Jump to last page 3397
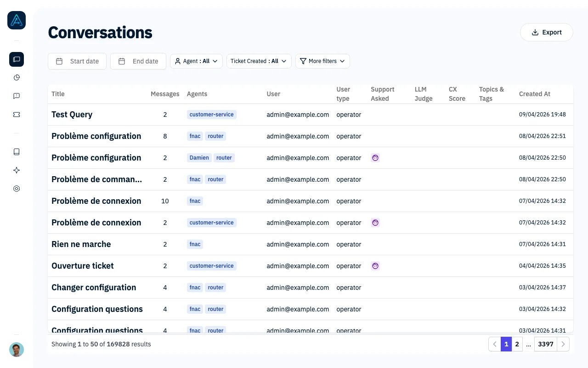 click(x=546, y=344)
